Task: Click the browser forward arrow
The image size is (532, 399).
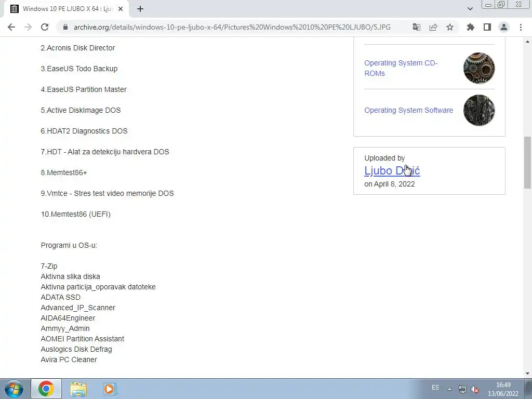Action: [x=28, y=27]
